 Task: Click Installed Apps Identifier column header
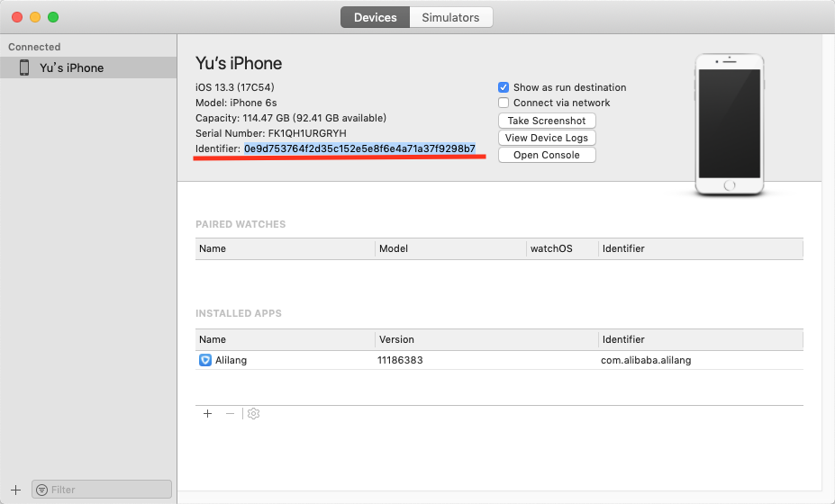pyautogui.click(x=701, y=339)
